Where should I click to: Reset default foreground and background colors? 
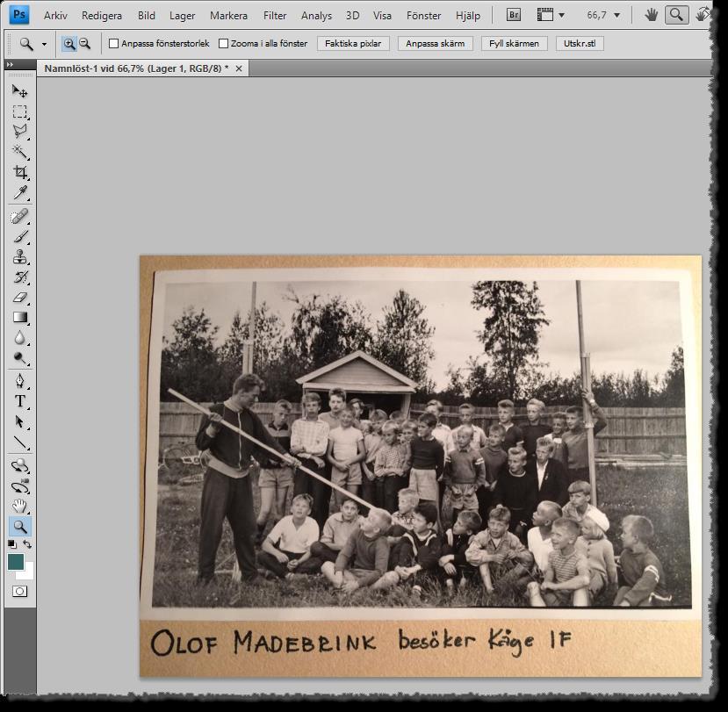[12, 544]
